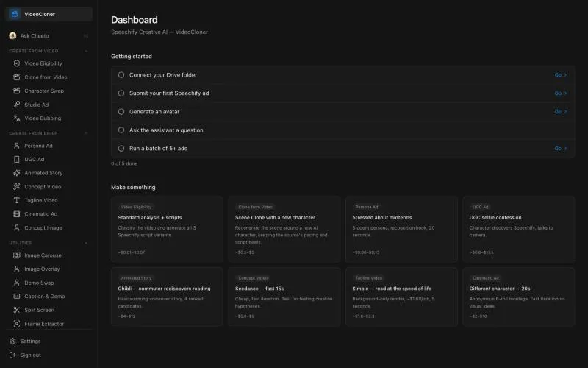The width and height of the screenshot is (588, 368).
Task: Select the Character Swap icon
Action: pos(16,91)
